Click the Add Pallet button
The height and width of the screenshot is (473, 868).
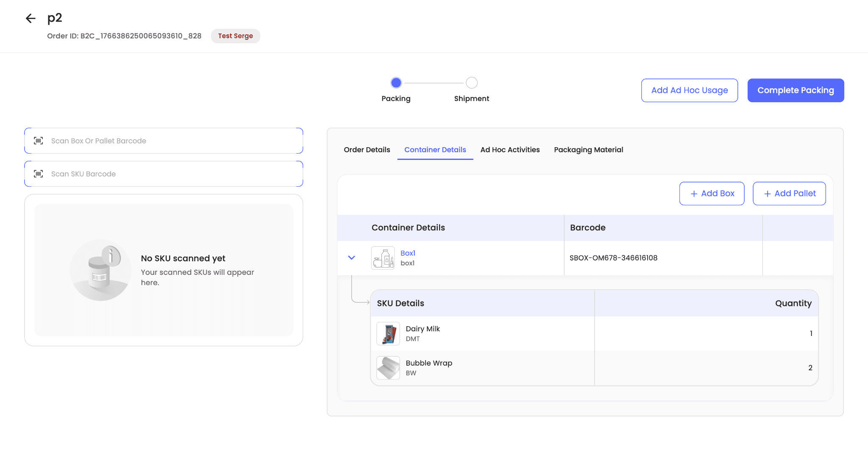(x=789, y=193)
